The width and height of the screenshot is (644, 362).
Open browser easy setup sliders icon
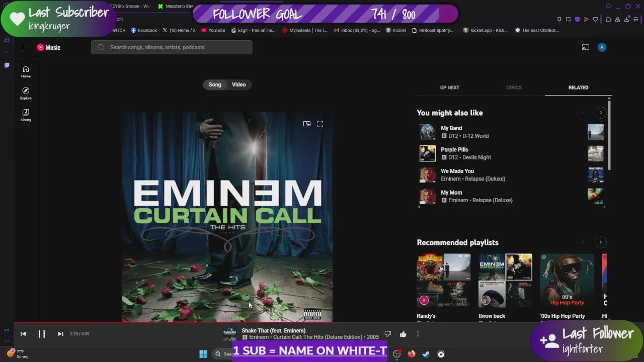point(635,20)
